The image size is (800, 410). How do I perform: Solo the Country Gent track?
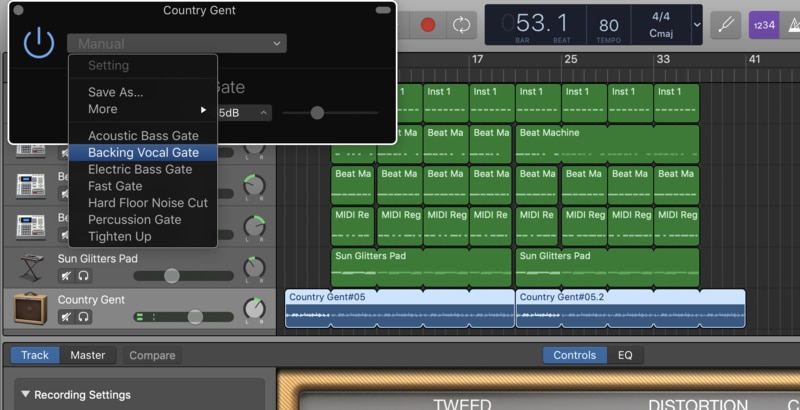click(x=83, y=317)
